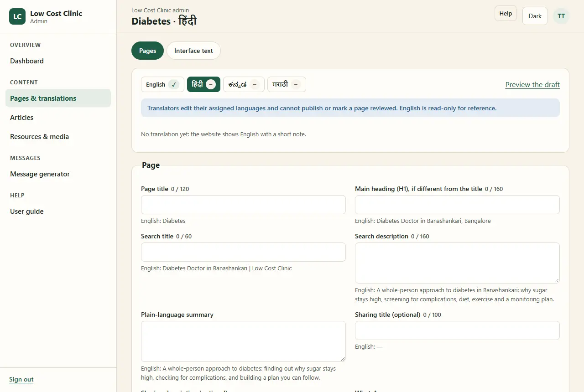This screenshot has height=392, width=584.
Task: Select the Pages tab
Action: 147,51
